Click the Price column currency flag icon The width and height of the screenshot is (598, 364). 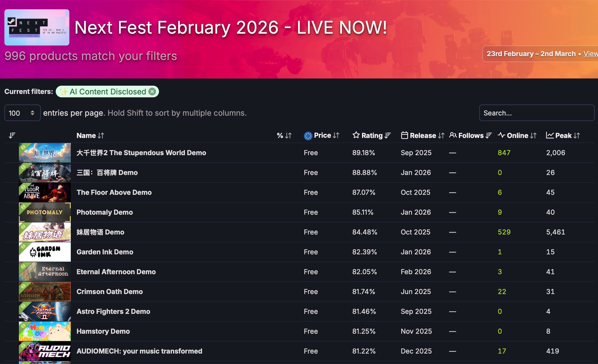pyautogui.click(x=308, y=136)
